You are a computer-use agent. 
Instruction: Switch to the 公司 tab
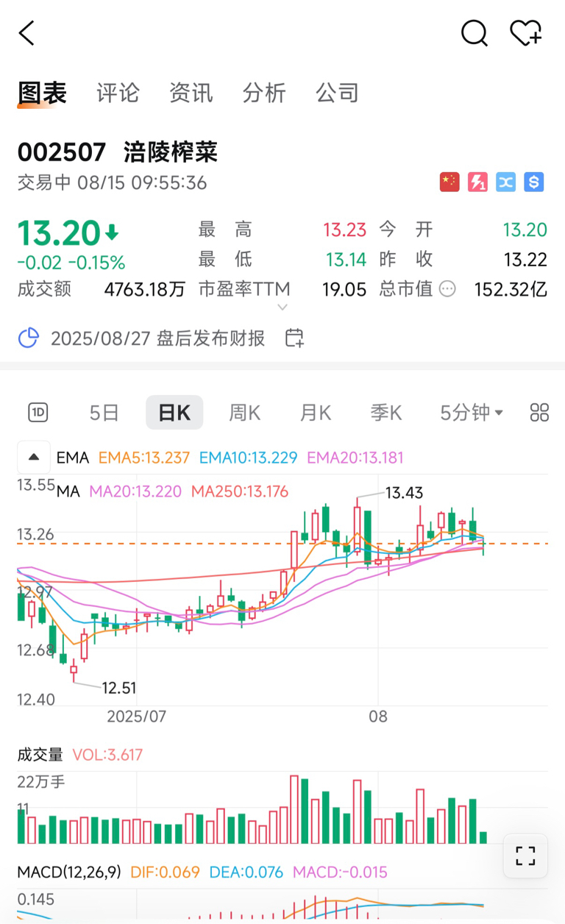(x=337, y=93)
